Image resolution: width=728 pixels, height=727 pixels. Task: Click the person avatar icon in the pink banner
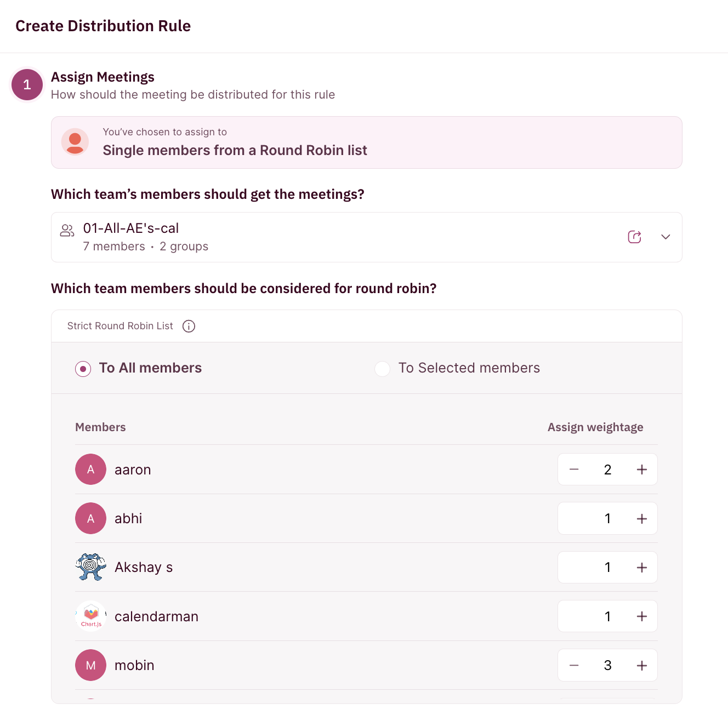[75, 142]
